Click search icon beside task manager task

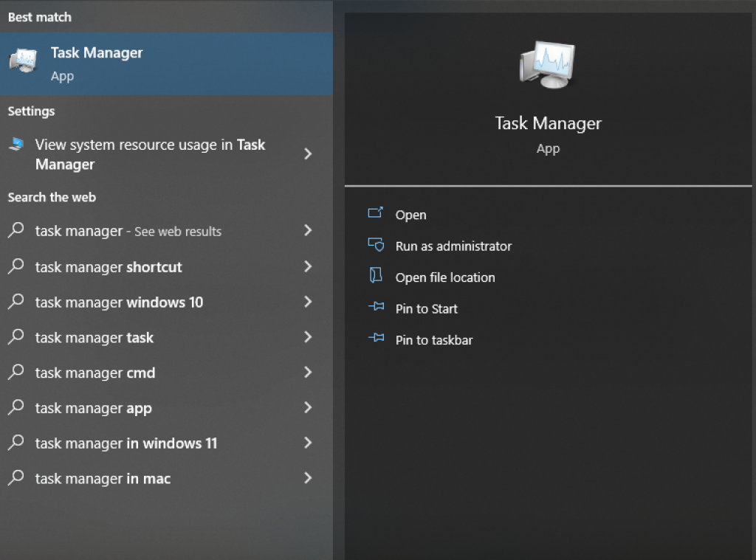(x=16, y=336)
